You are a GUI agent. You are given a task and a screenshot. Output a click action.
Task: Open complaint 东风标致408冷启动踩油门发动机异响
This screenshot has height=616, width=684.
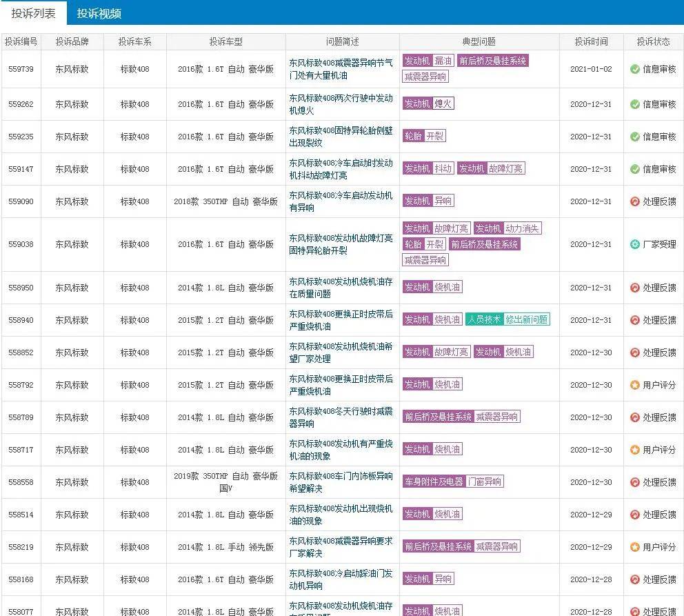pyautogui.click(x=341, y=580)
